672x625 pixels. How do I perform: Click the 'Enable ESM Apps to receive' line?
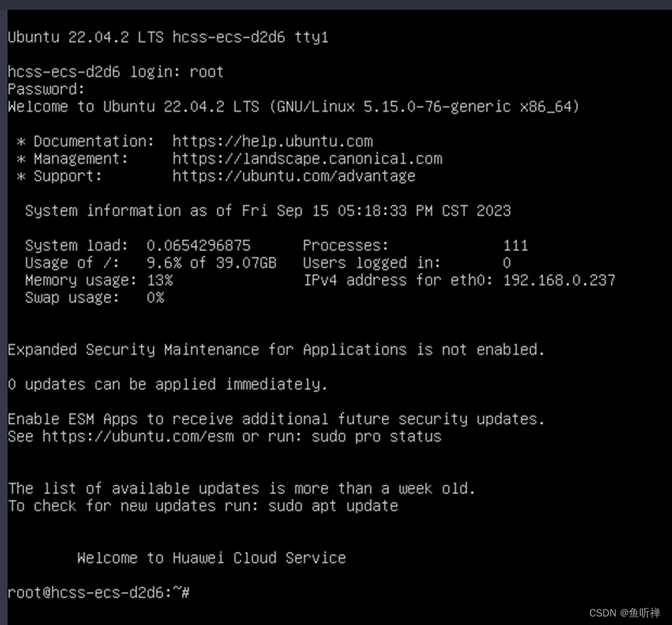(x=277, y=420)
